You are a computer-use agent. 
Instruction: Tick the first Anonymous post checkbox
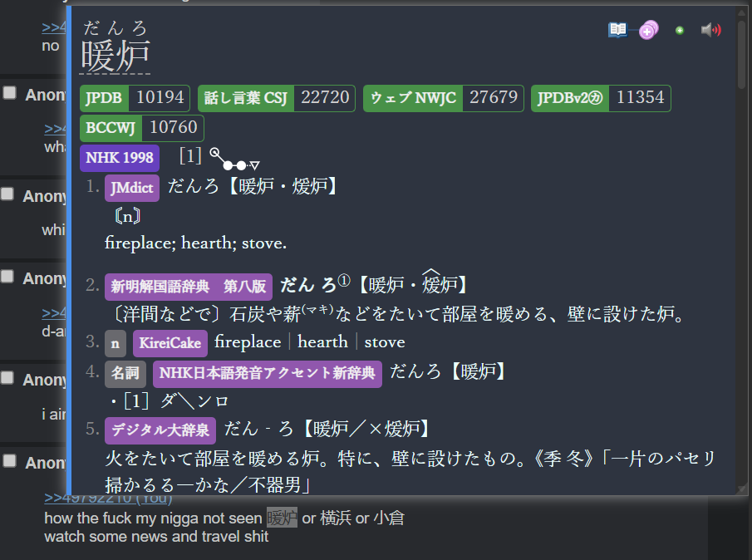click(10, 92)
